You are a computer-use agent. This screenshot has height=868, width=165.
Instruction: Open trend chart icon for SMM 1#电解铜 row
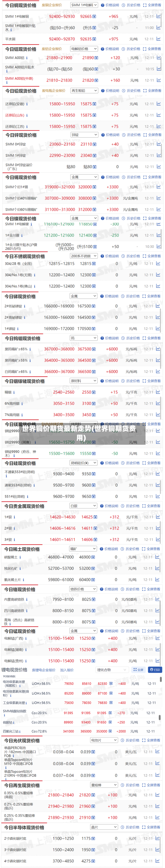point(158,16)
